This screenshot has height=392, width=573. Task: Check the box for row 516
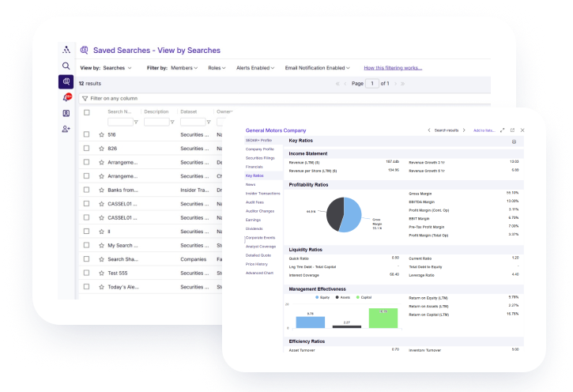click(x=87, y=134)
